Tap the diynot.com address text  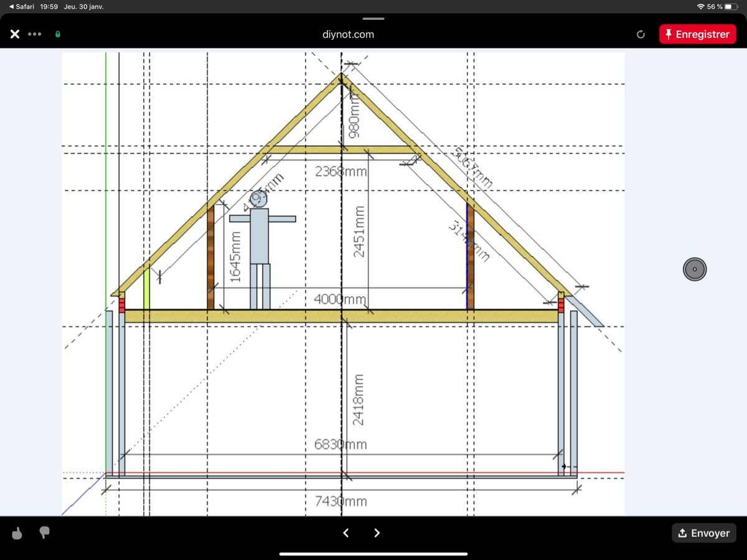(348, 34)
